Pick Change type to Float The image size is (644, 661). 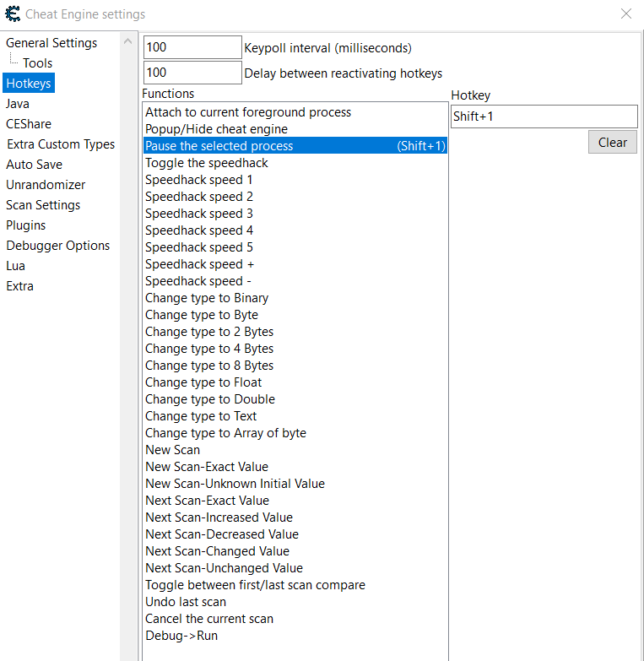click(x=203, y=382)
